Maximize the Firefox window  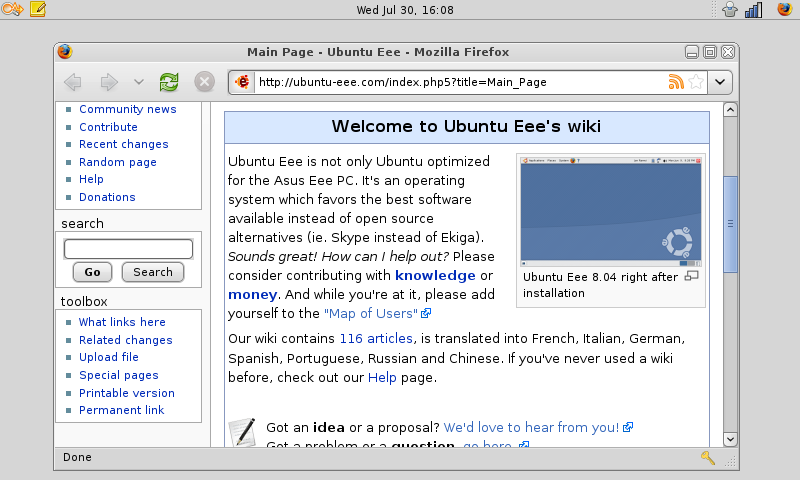pyautogui.click(x=710, y=52)
